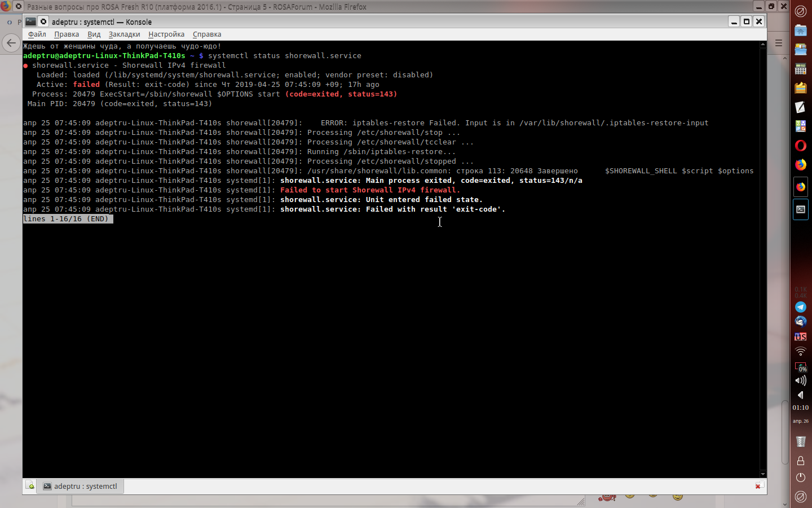812x508 pixels.
Task: Click the pin-on-all-desktops icon in Konsole title bar
Action: (x=43, y=21)
